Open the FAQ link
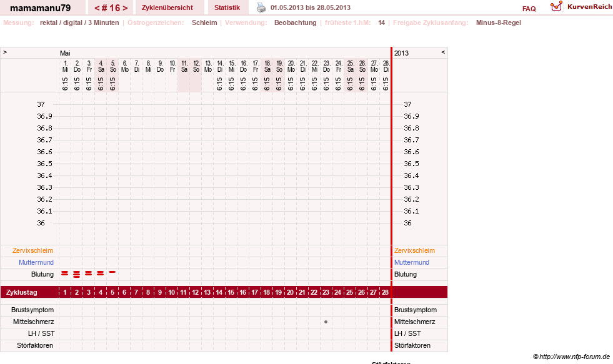Screen dimensions: 613x364 tap(529, 9)
